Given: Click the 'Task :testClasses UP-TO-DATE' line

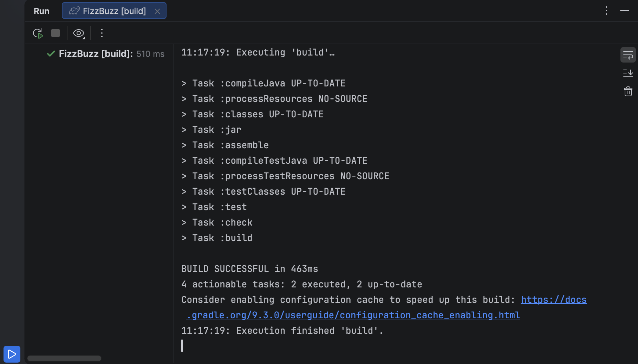Looking at the screenshot, I should (x=263, y=191).
